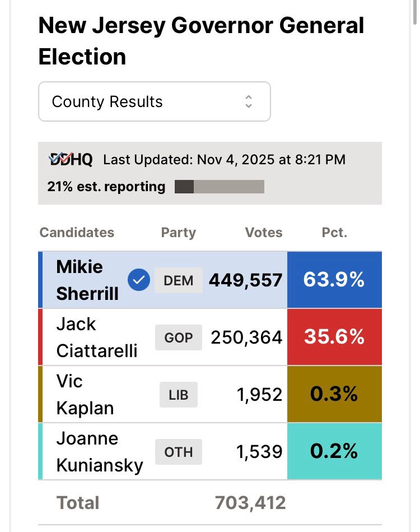Click the Candidates column header
420x532 pixels.
coord(77,233)
